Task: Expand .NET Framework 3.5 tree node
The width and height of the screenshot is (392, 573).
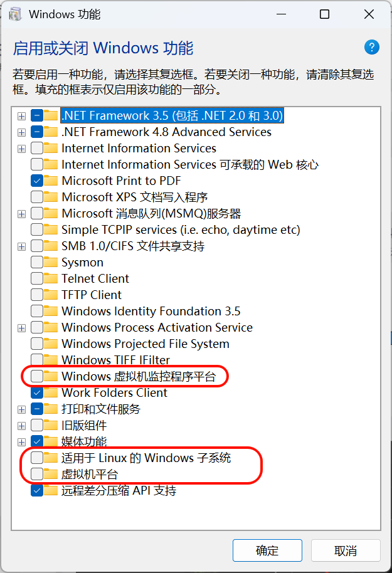Action: (21, 116)
